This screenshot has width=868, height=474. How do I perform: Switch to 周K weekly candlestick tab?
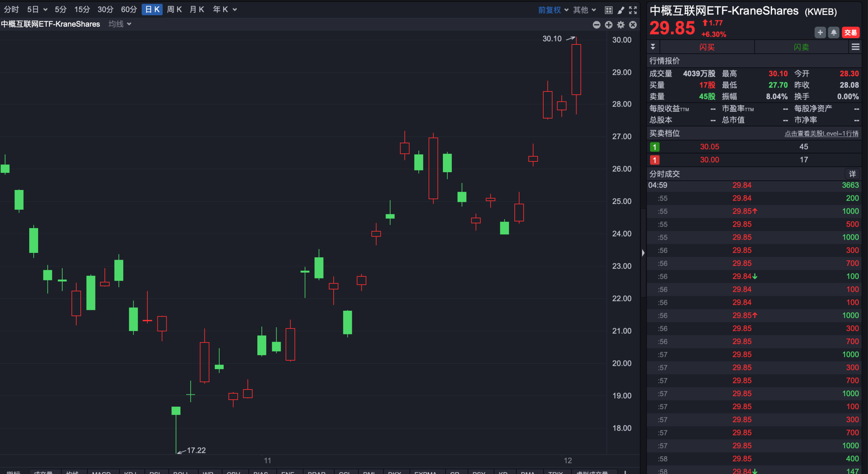[174, 10]
